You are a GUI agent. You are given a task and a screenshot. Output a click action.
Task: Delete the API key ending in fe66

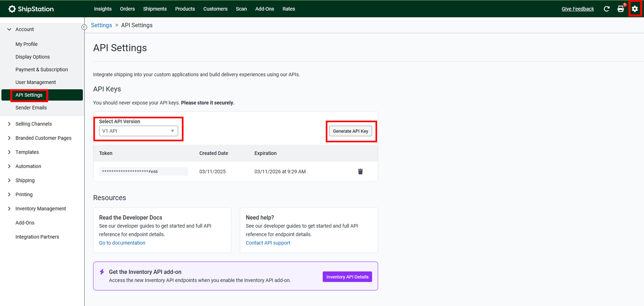tap(360, 171)
